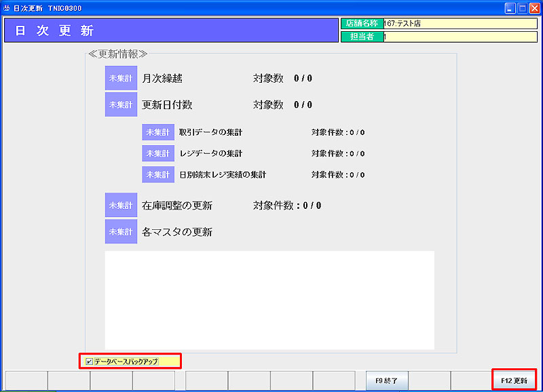Click the F12 更新 button
The image size is (543, 392).
click(x=514, y=380)
